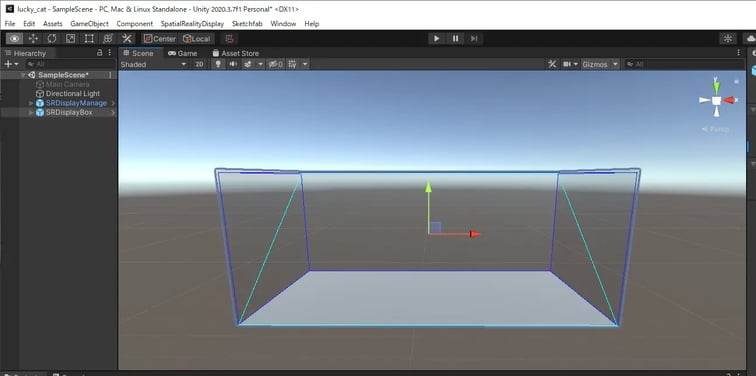Open the Component menu
756x376 pixels.
pyautogui.click(x=135, y=24)
